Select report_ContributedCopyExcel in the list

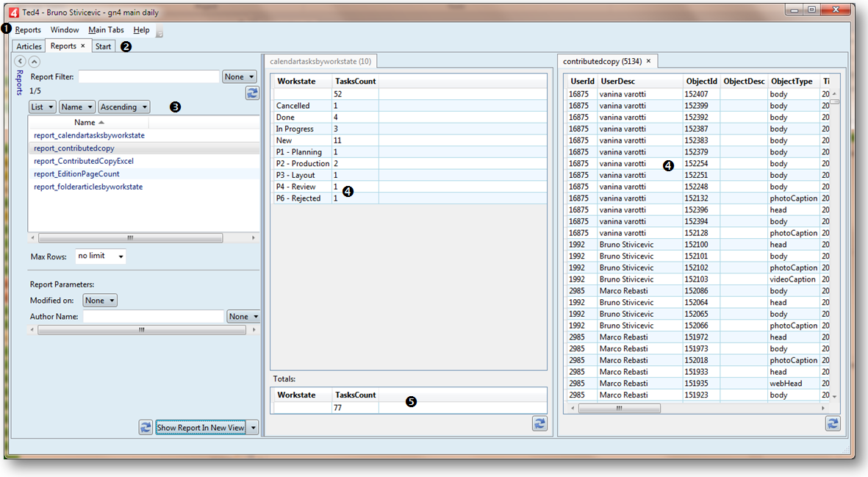coord(84,161)
